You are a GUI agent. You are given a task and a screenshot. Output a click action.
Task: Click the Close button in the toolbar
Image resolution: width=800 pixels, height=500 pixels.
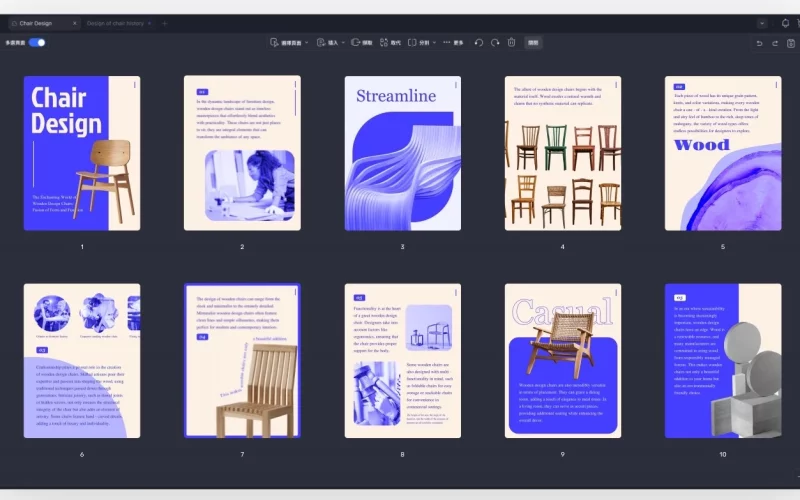534,43
